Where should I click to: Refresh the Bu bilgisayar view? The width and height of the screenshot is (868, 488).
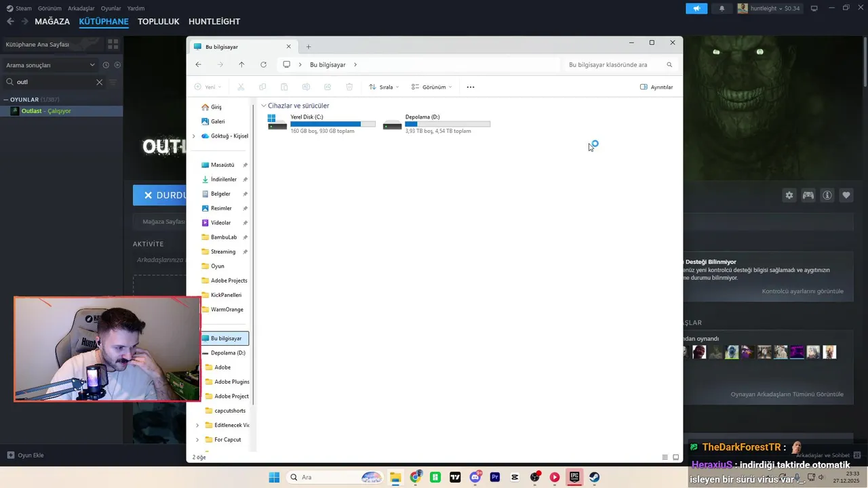click(x=263, y=64)
